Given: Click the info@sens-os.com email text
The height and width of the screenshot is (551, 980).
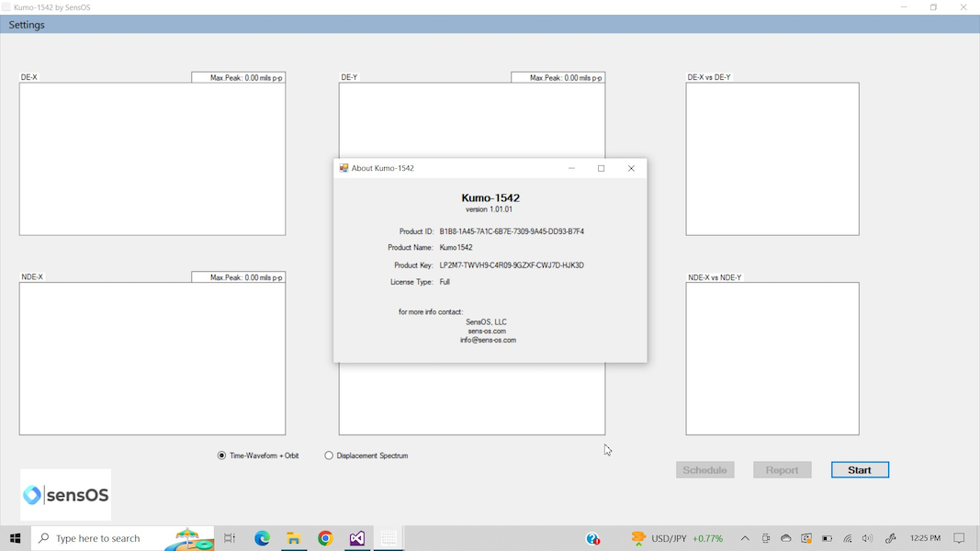Looking at the screenshot, I should coord(488,340).
